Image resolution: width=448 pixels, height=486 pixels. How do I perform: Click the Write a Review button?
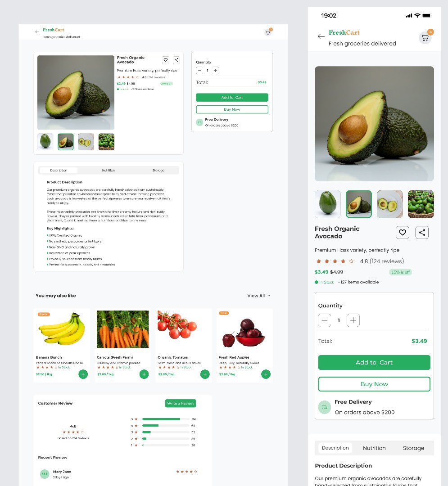[181, 403]
